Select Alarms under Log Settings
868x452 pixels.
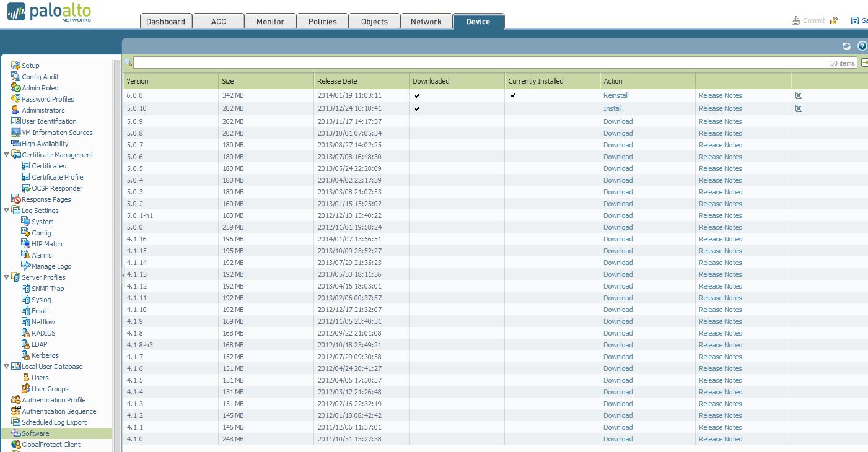pyautogui.click(x=42, y=255)
